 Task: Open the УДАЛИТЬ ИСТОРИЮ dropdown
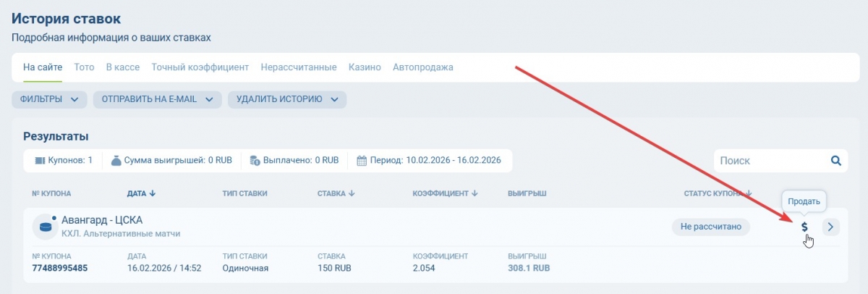tap(286, 99)
